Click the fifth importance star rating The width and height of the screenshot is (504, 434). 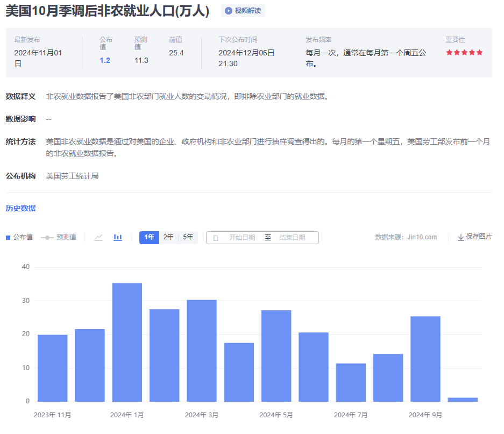[480, 53]
